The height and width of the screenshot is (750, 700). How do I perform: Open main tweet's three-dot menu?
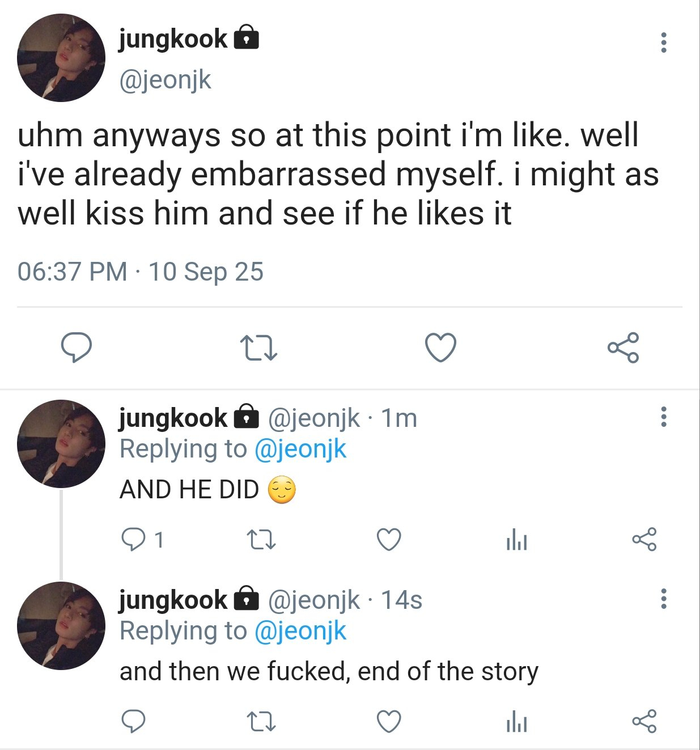tap(664, 43)
